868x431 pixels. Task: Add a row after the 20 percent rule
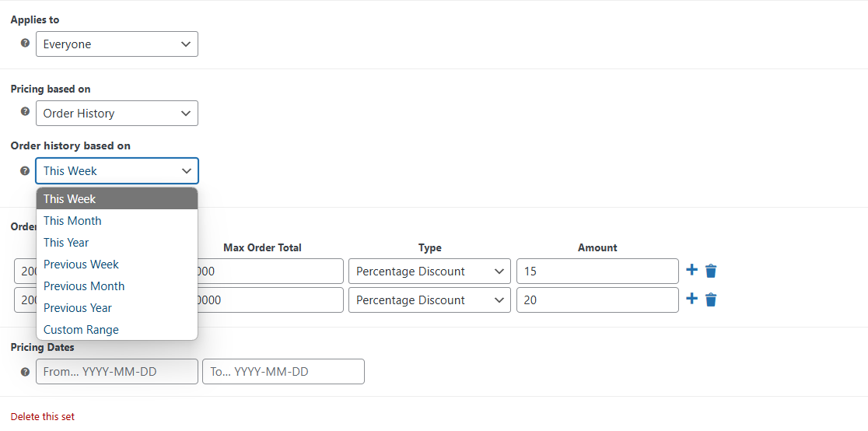[x=692, y=300]
